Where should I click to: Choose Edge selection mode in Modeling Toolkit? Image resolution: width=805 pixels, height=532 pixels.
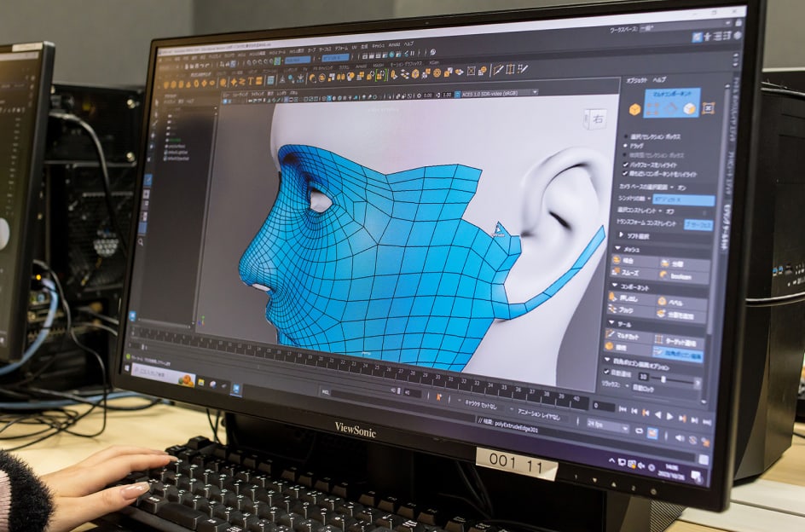coord(671,107)
